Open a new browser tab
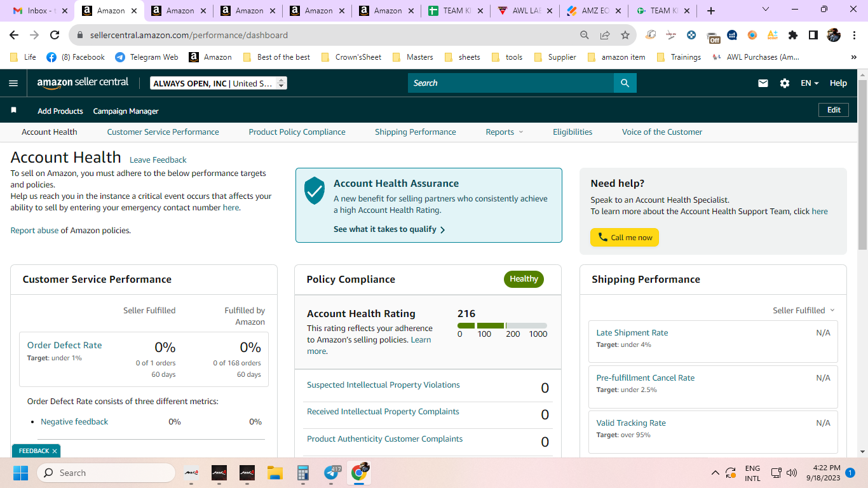Image resolution: width=868 pixels, height=488 pixels. click(711, 11)
